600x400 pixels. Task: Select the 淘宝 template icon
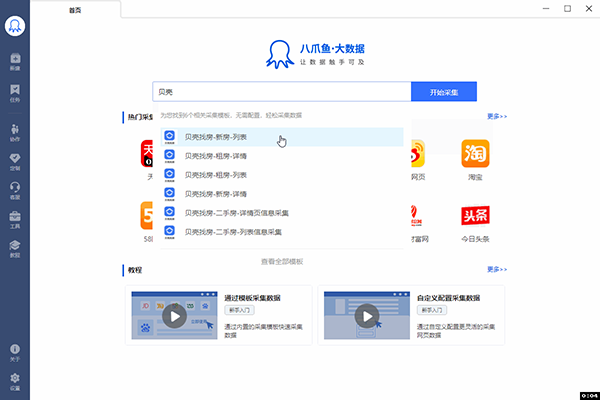click(x=474, y=155)
